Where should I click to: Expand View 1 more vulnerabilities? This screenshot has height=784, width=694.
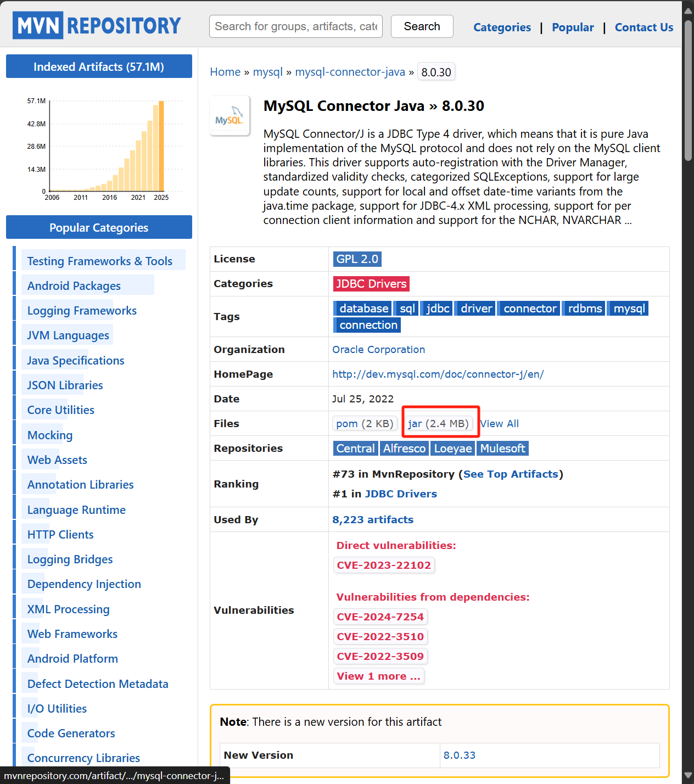coord(379,676)
